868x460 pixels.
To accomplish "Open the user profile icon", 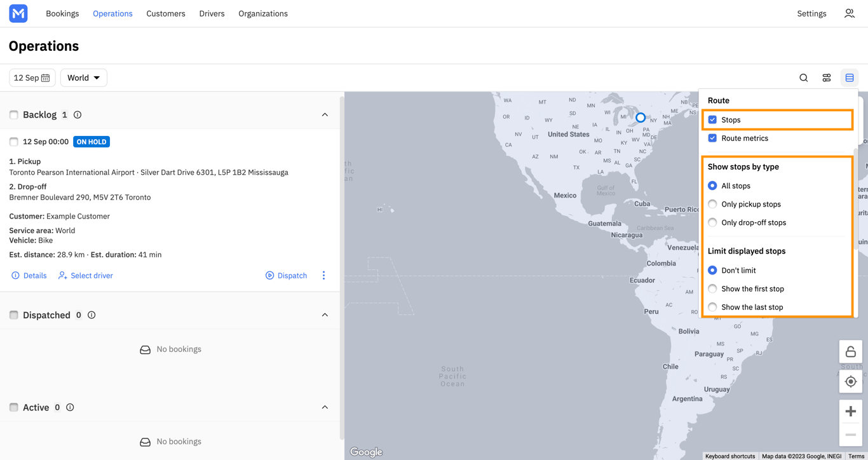I will [849, 13].
